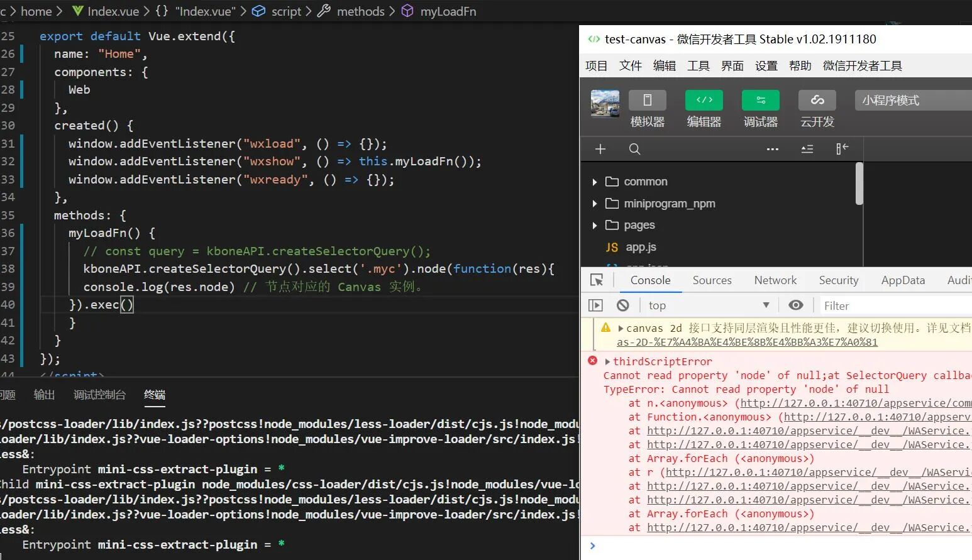Collapse the file tree sidebar panel icon

(842, 149)
